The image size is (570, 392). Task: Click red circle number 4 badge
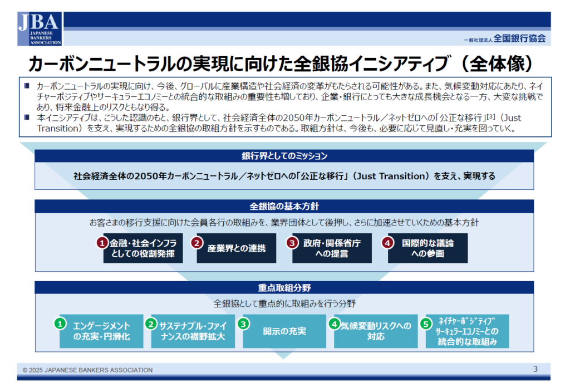[387, 243]
